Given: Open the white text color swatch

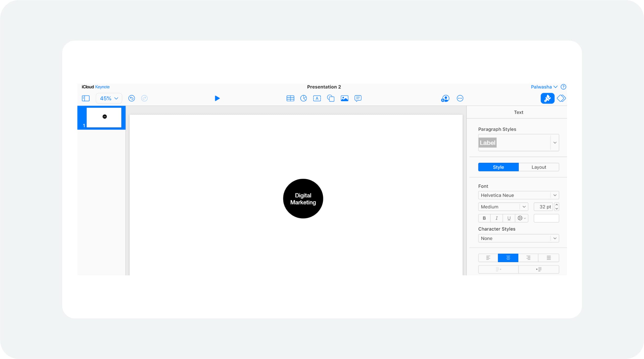Looking at the screenshot, I should pyautogui.click(x=546, y=218).
